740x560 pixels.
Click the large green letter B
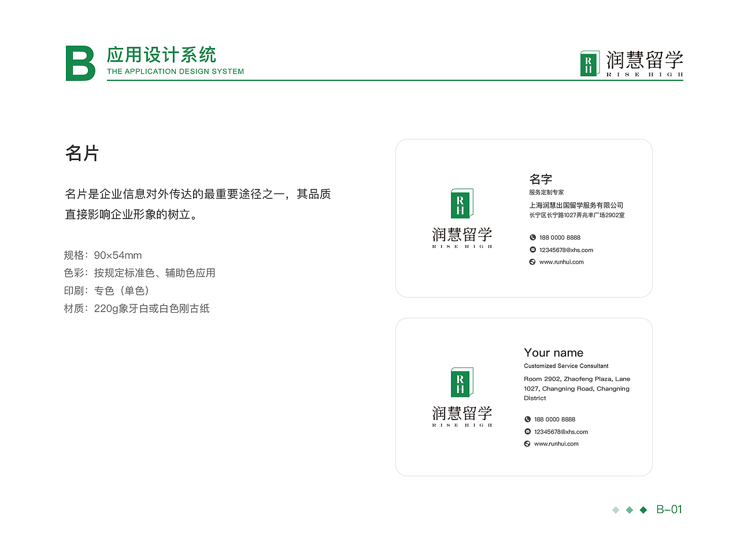click(x=81, y=60)
